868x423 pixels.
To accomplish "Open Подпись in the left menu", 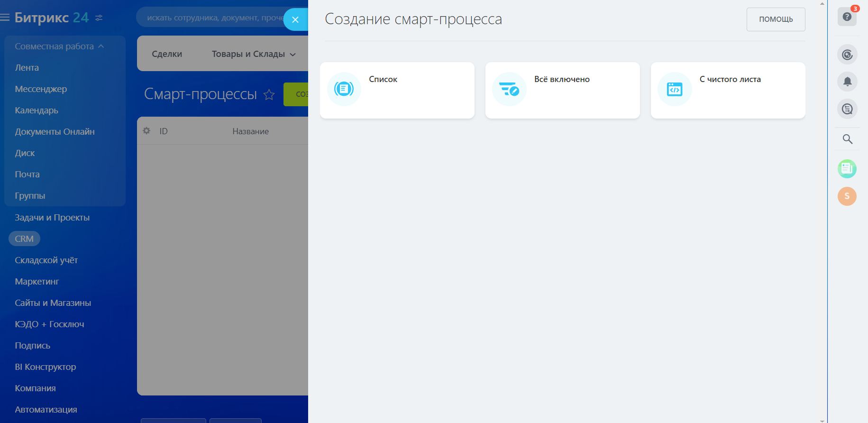I will [32, 346].
